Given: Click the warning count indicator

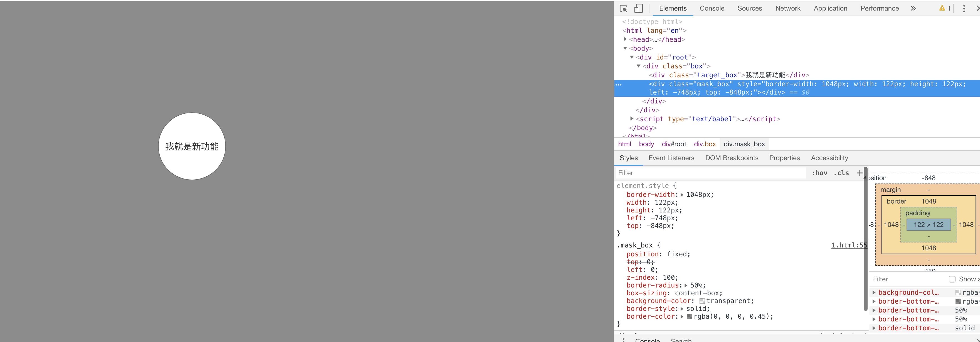Looking at the screenshot, I should pyautogui.click(x=945, y=8).
